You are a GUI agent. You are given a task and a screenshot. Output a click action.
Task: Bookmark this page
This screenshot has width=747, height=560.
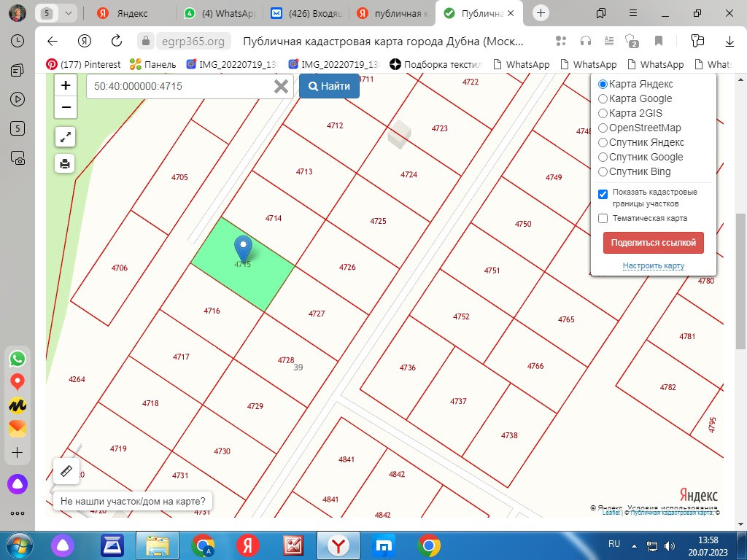(x=659, y=42)
